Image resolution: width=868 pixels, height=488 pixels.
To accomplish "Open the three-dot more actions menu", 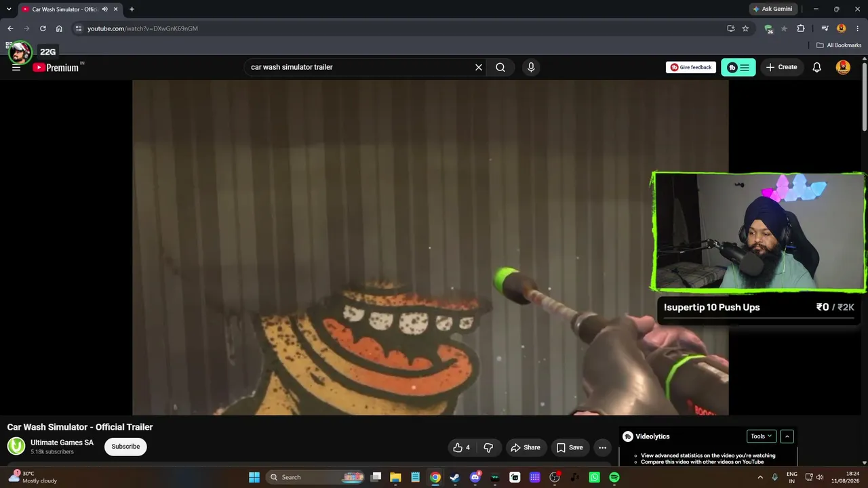I will (x=602, y=447).
